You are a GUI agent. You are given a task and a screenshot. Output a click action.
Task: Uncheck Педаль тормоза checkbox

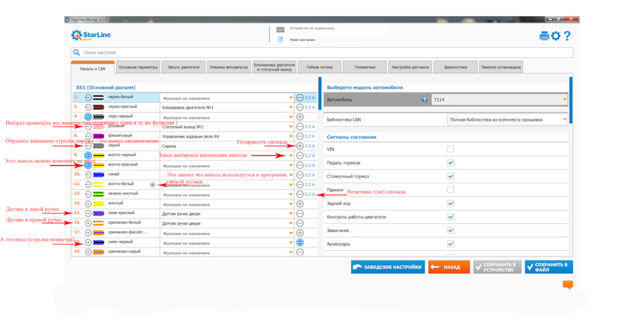coord(451,163)
